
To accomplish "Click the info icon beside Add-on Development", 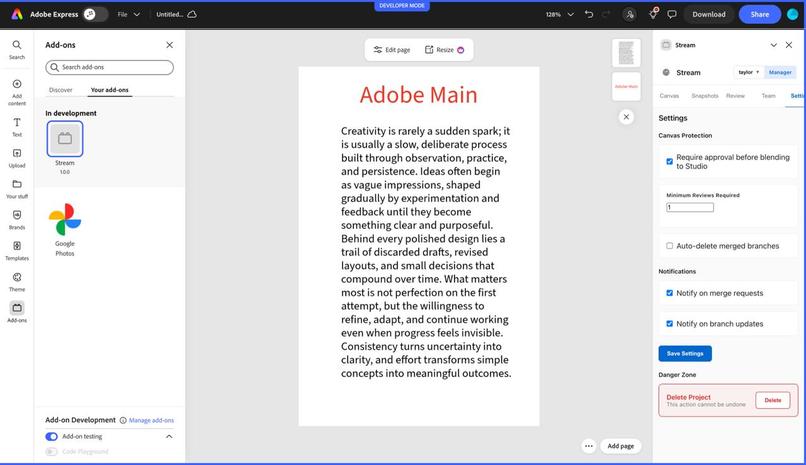I will point(123,420).
